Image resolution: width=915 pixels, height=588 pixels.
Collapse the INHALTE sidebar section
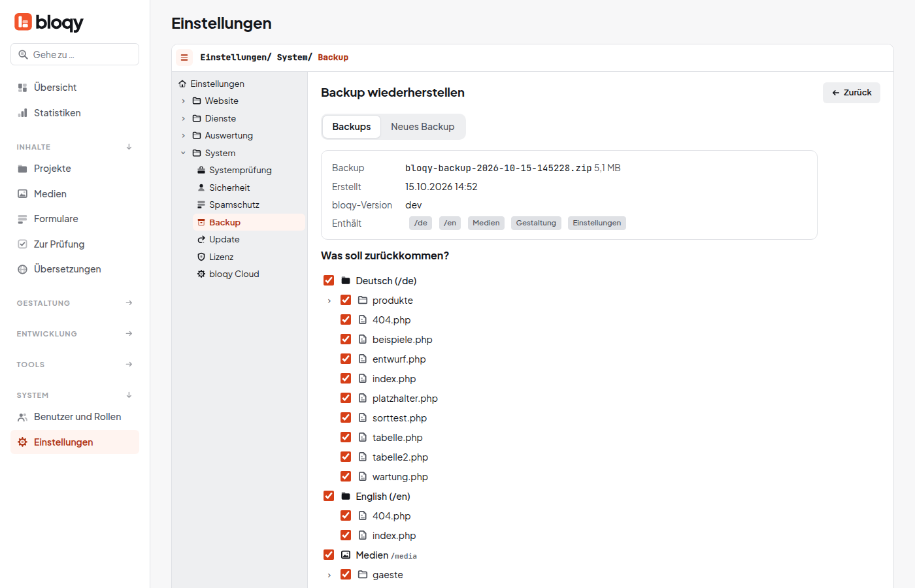129,147
